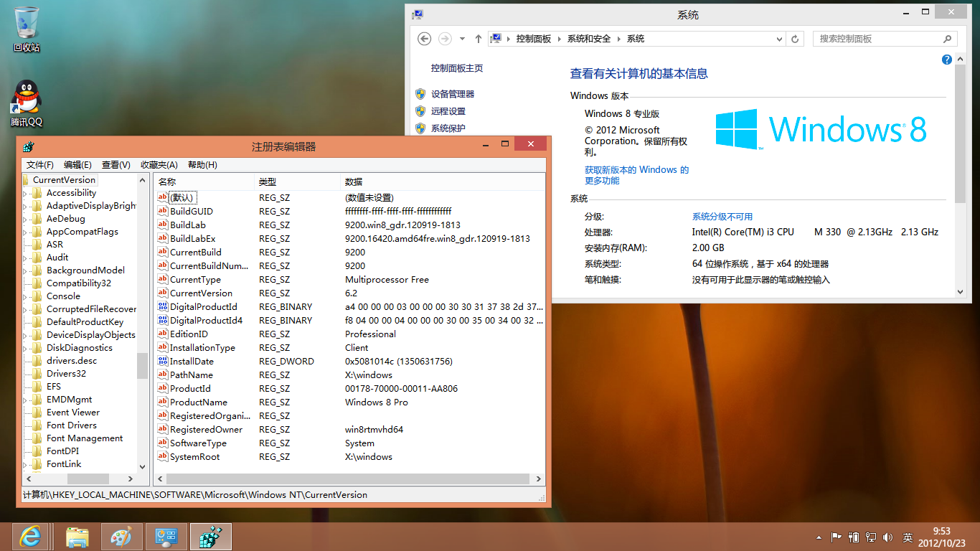This screenshot has width=980, height=551.
Task: Open 远程设置 link
Action: click(x=448, y=111)
